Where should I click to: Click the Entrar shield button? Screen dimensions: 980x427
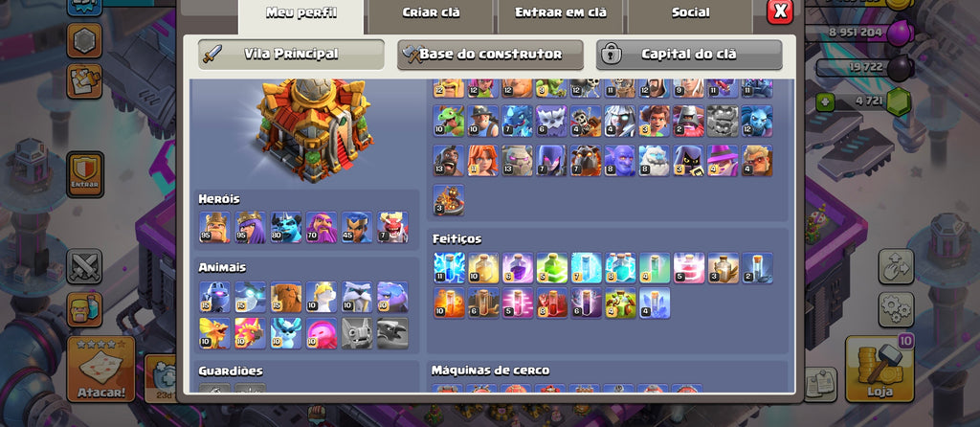point(85,174)
